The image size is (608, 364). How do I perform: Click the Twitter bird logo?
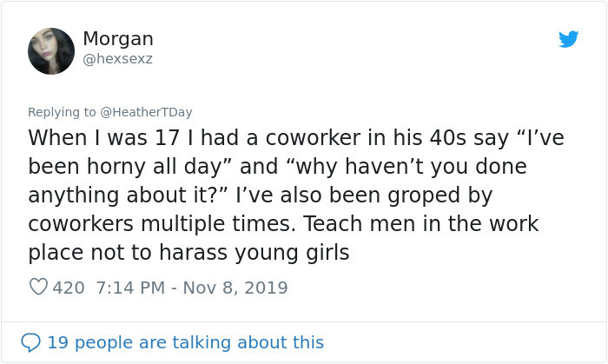tap(568, 39)
